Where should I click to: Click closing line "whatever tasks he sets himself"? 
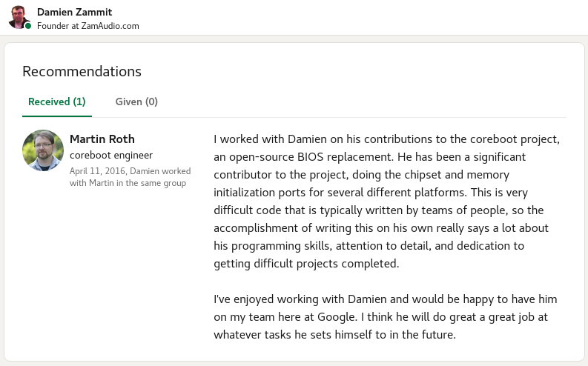(335, 334)
